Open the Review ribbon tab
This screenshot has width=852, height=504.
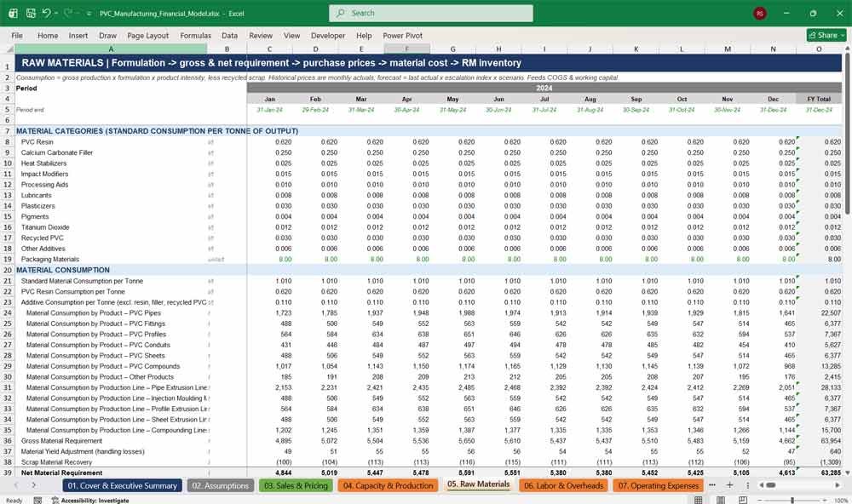click(x=261, y=35)
